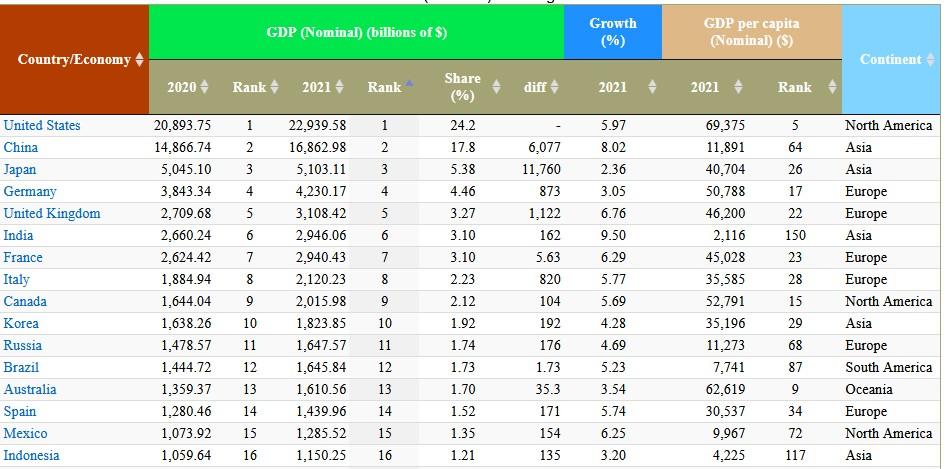This screenshot has height=469, width=949.
Task: Select Australia's per capita 62,619
Action: coord(725,389)
